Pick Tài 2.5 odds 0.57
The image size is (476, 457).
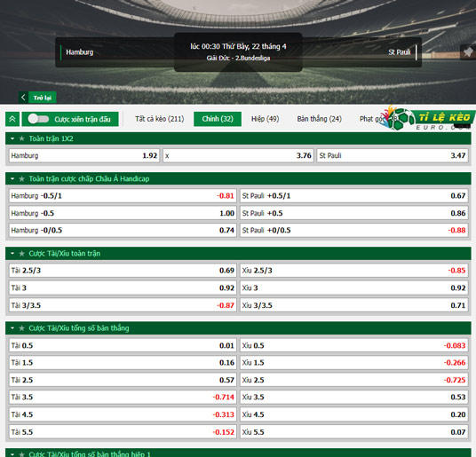click(123, 380)
